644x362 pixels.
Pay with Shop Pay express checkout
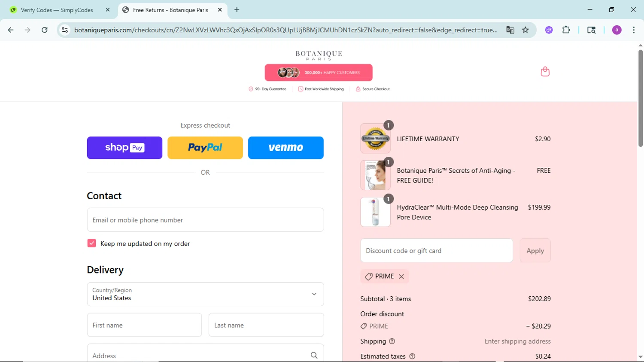125,148
